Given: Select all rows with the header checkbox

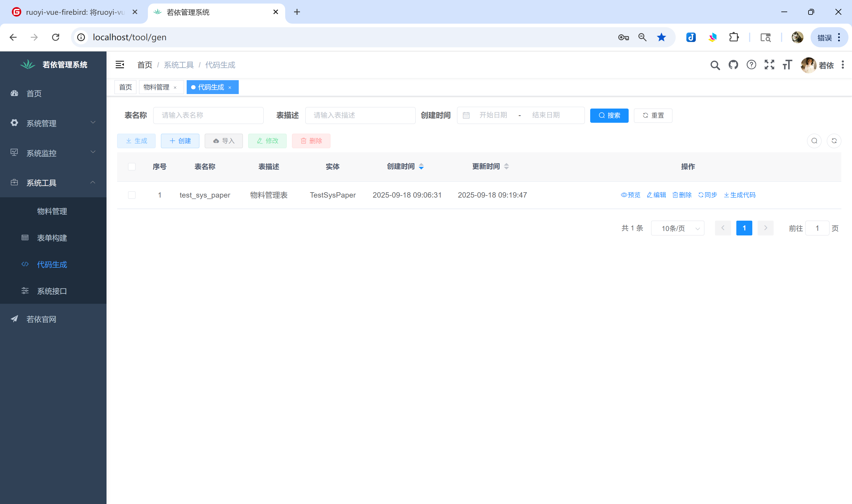Looking at the screenshot, I should pos(132,167).
